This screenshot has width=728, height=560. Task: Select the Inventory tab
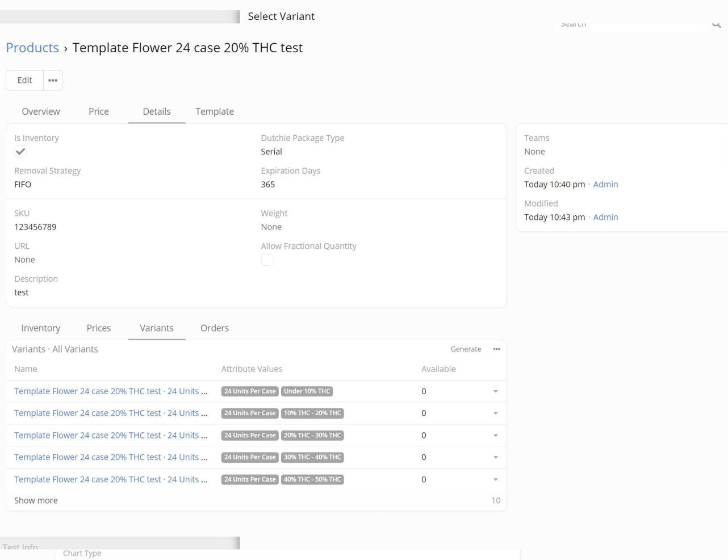[41, 328]
